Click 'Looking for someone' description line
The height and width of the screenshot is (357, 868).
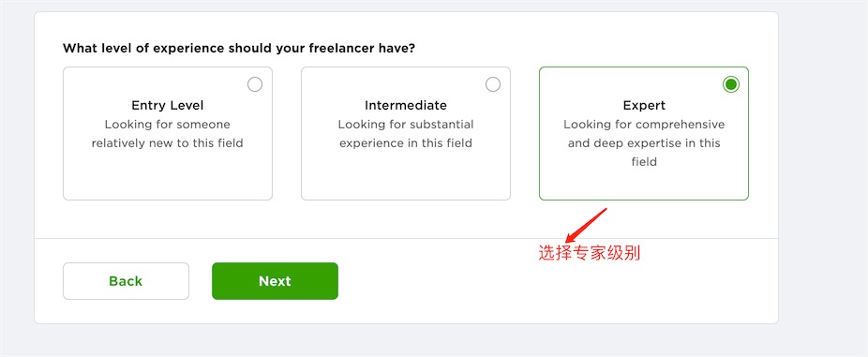point(167,125)
